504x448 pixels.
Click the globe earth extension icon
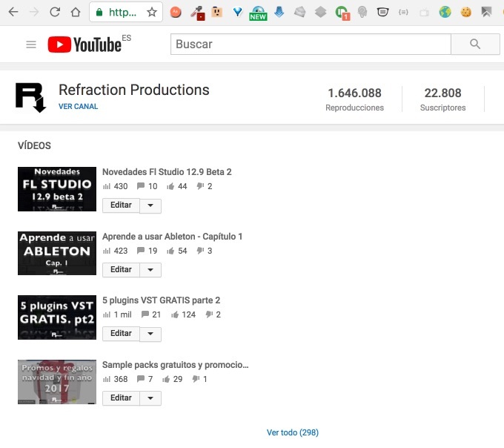pyautogui.click(x=445, y=12)
